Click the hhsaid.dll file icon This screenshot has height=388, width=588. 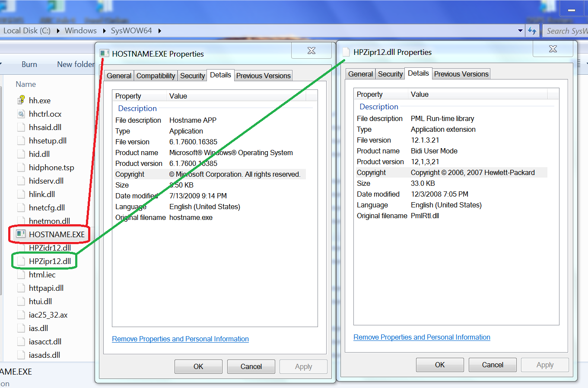click(21, 127)
